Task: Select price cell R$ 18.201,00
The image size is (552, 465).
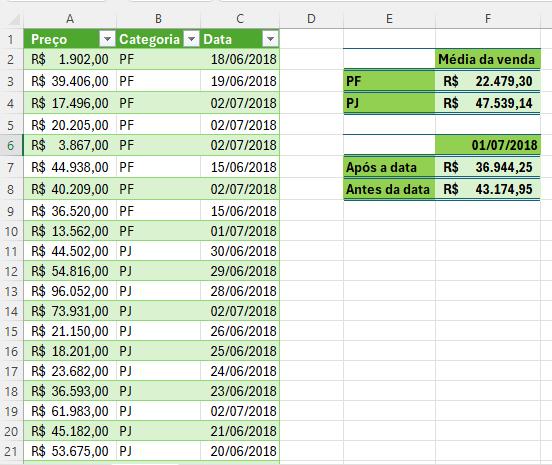Action: click(x=70, y=351)
